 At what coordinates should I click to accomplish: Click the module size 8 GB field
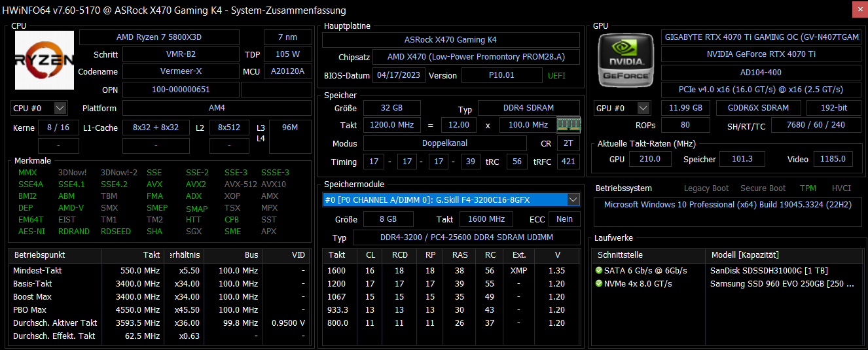[x=388, y=219]
